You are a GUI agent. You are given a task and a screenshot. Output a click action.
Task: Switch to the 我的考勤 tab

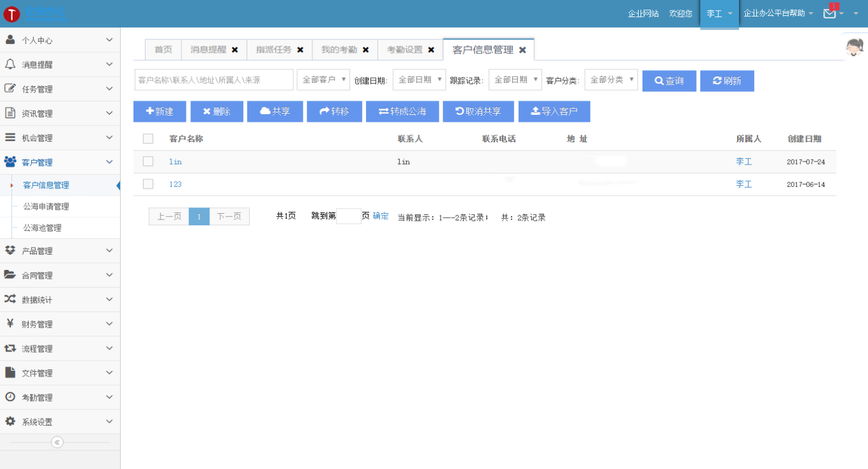click(x=339, y=50)
